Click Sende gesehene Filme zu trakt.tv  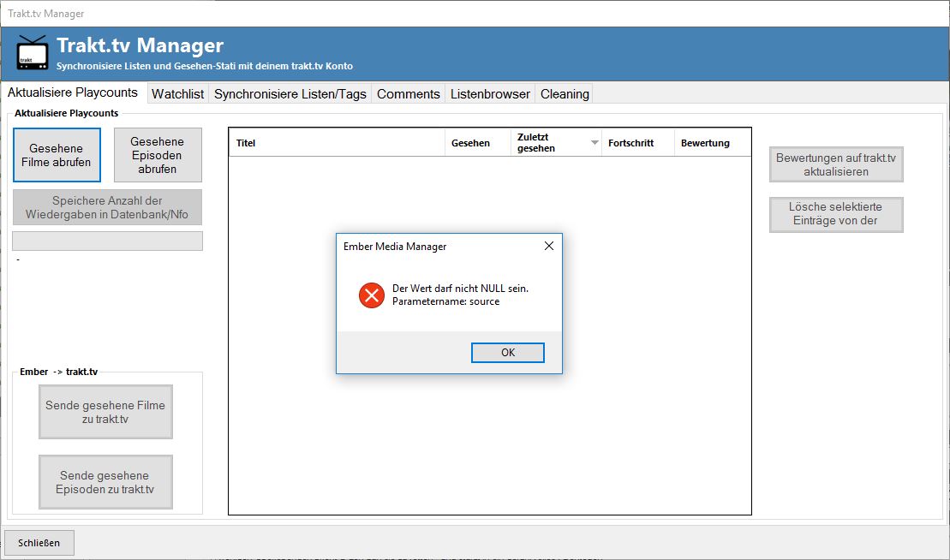pyautogui.click(x=105, y=412)
